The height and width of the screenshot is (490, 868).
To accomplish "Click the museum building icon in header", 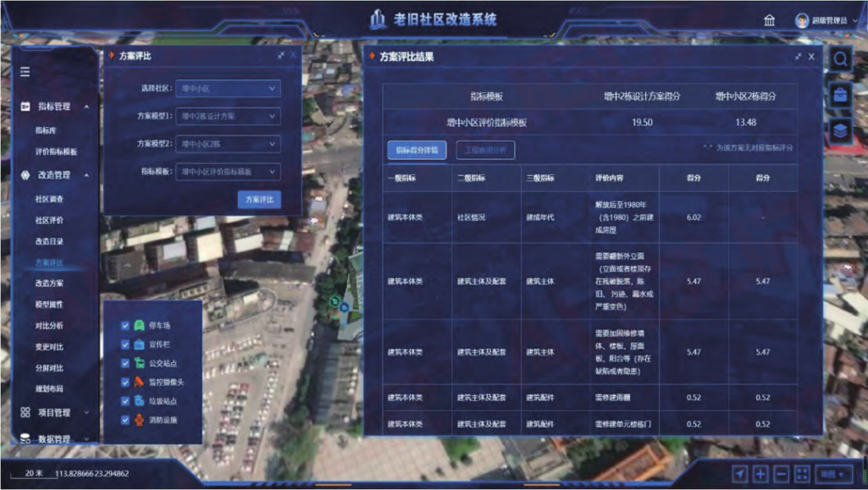I will click(769, 20).
